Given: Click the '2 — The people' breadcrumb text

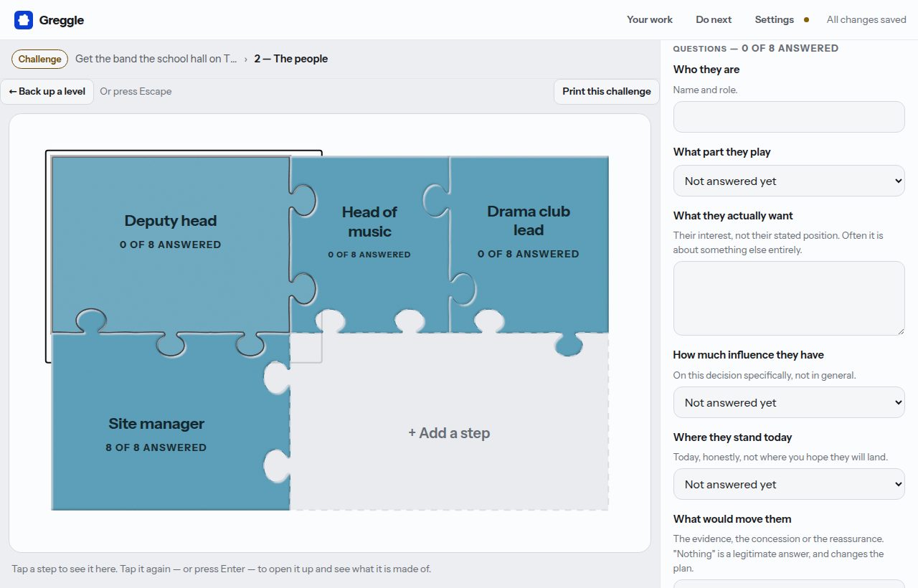Looking at the screenshot, I should point(291,59).
